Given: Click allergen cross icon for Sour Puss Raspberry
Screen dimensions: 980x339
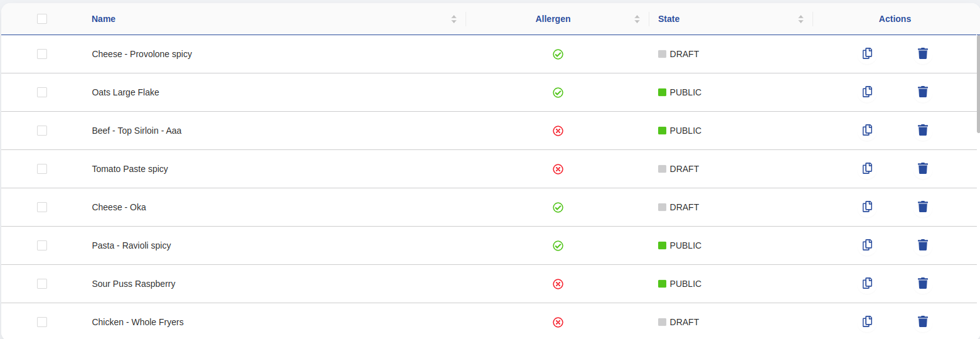Looking at the screenshot, I should tap(558, 284).
